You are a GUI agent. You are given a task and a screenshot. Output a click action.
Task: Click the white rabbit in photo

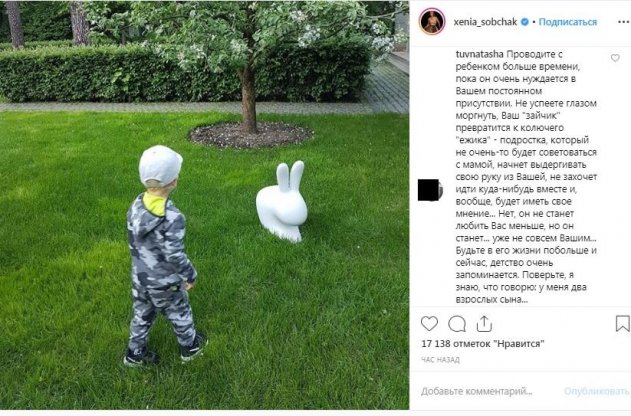point(282,202)
